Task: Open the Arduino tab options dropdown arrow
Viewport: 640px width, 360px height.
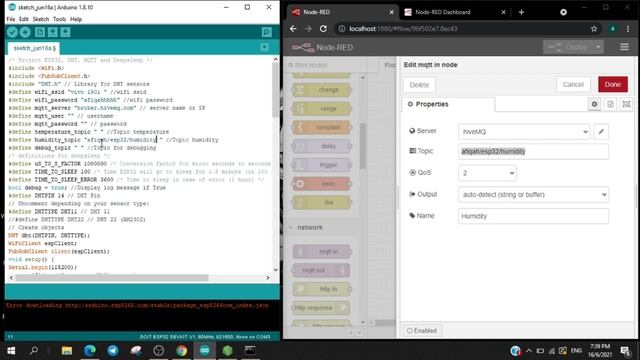Action: pos(264,48)
